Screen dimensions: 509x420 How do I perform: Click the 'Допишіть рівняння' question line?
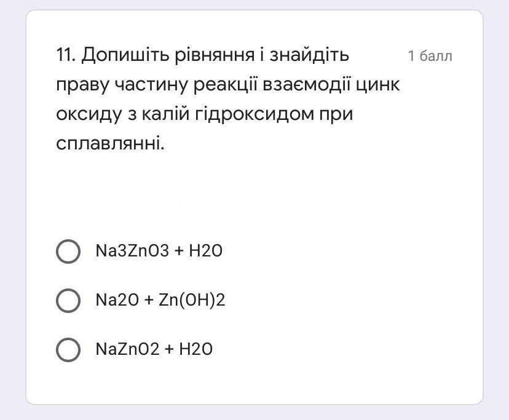(x=168, y=55)
